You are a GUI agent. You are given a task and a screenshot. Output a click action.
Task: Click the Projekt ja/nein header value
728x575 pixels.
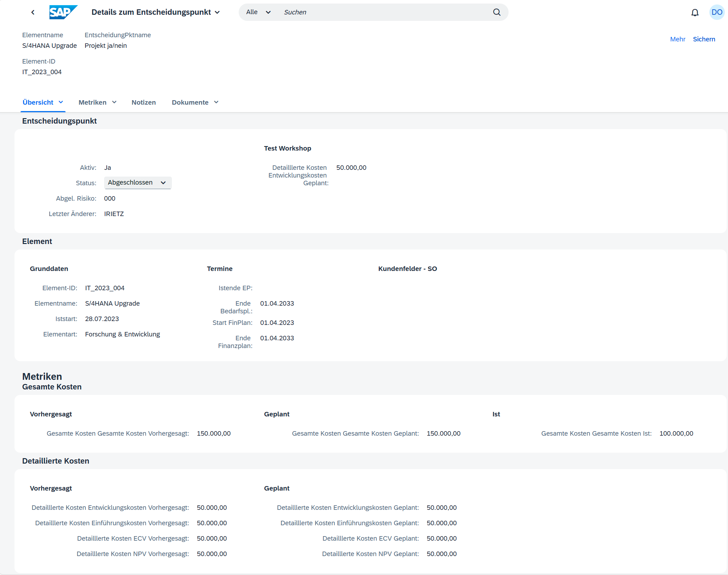tap(106, 46)
